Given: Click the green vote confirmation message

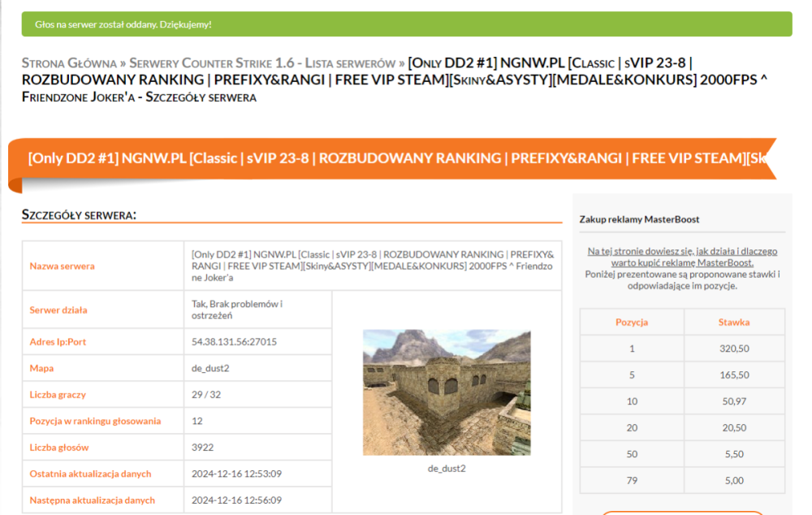Looking at the screenshot, I should click(x=407, y=24).
